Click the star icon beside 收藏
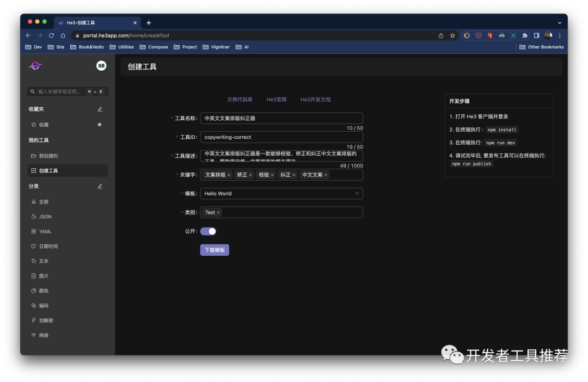588x382 pixels. [x=100, y=125]
